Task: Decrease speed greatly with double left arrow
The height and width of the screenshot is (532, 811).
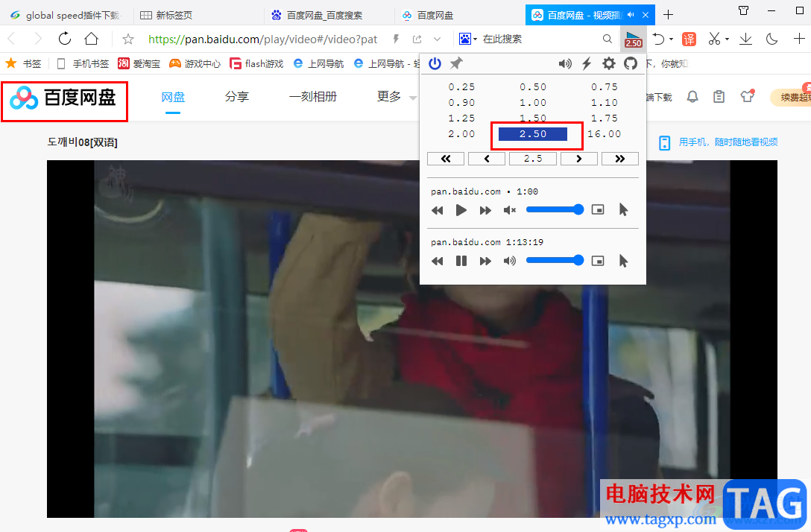Action: click(446, 159)
